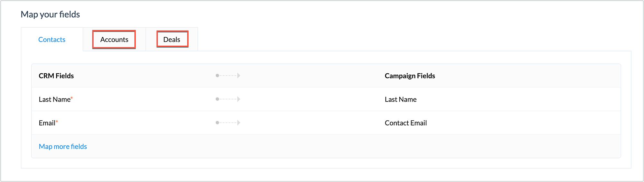This screenshot has height=182, width=644.
Task: Select the Email CRM field
Action: [47, 123]
